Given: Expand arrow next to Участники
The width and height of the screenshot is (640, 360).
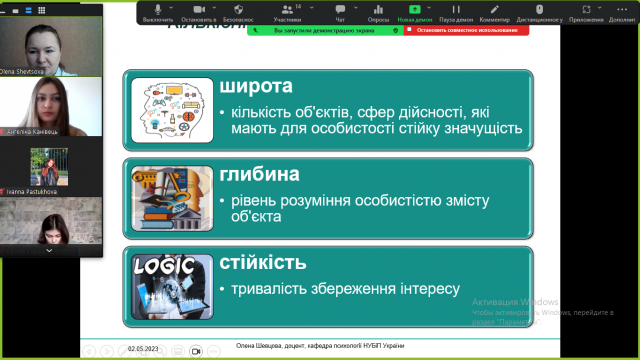Looking at the screenshot, I should (312, 8).
